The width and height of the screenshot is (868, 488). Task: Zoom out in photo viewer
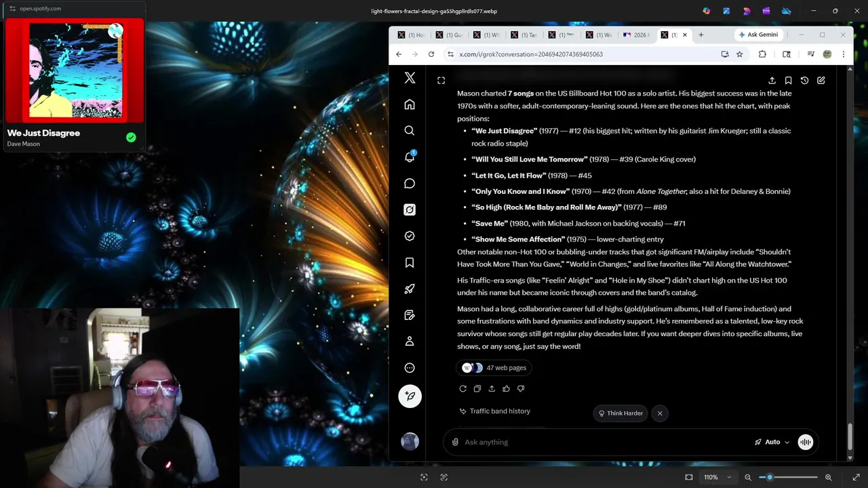[748, 477]
